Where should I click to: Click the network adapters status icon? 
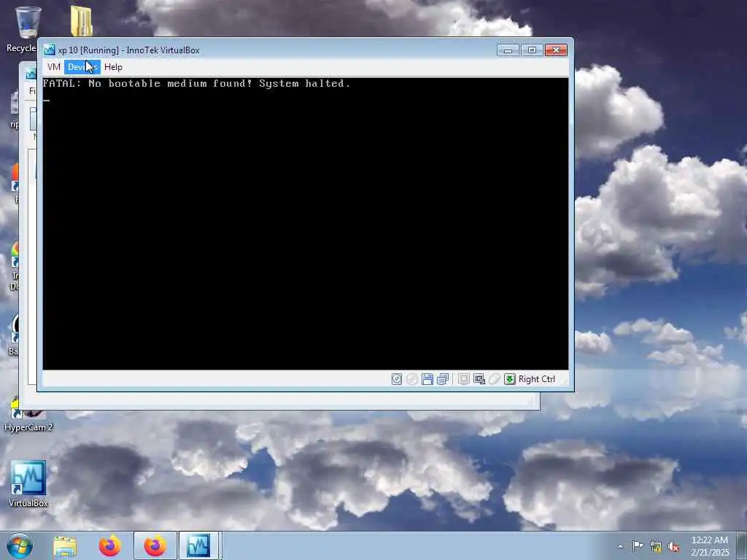(x=443, y=379)
